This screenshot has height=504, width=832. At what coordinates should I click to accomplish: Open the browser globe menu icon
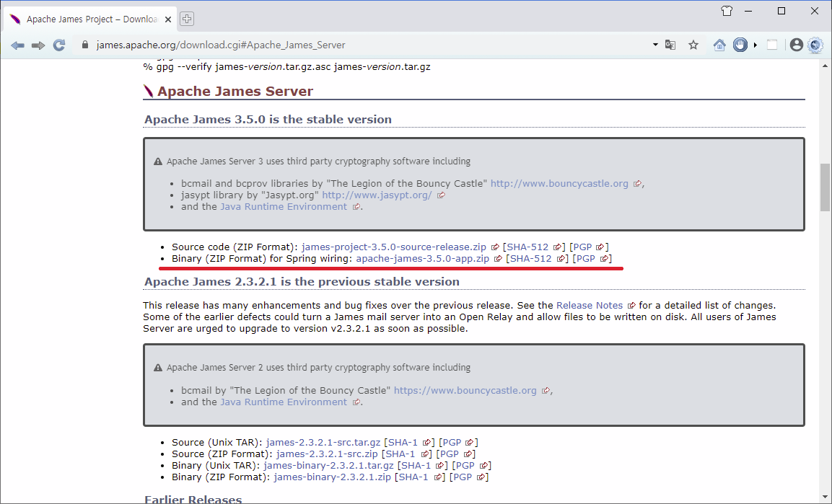pos(815,45)
